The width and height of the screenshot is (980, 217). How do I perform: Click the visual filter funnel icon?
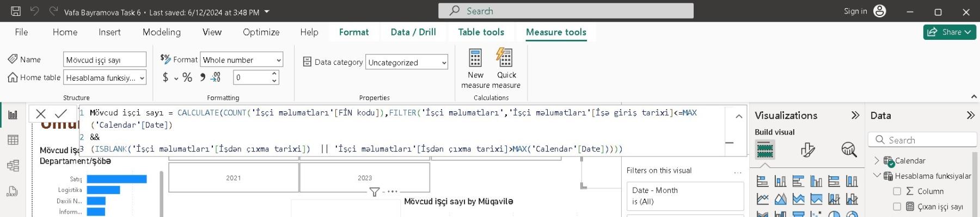375,192
